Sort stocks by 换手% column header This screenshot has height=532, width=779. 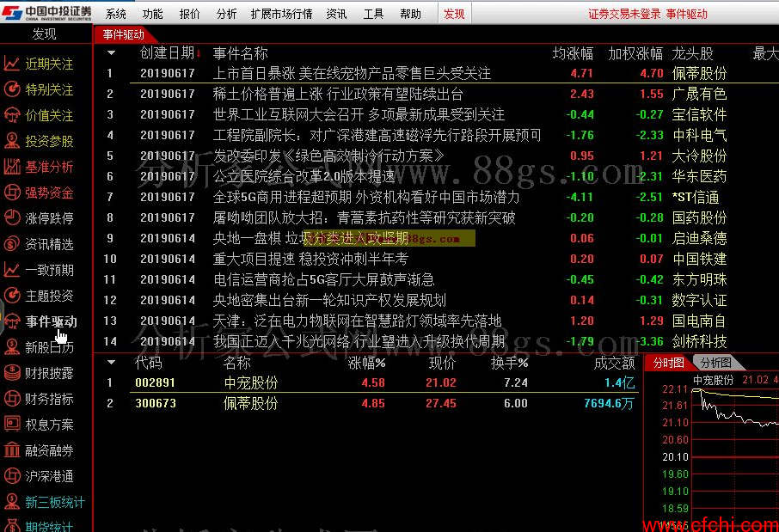509,363
